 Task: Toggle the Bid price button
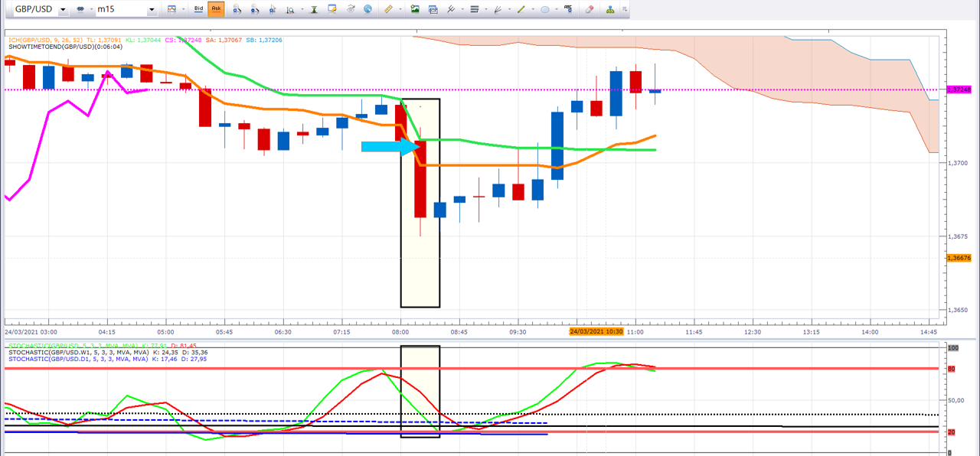pyautogui.click(x=198, y=9)
